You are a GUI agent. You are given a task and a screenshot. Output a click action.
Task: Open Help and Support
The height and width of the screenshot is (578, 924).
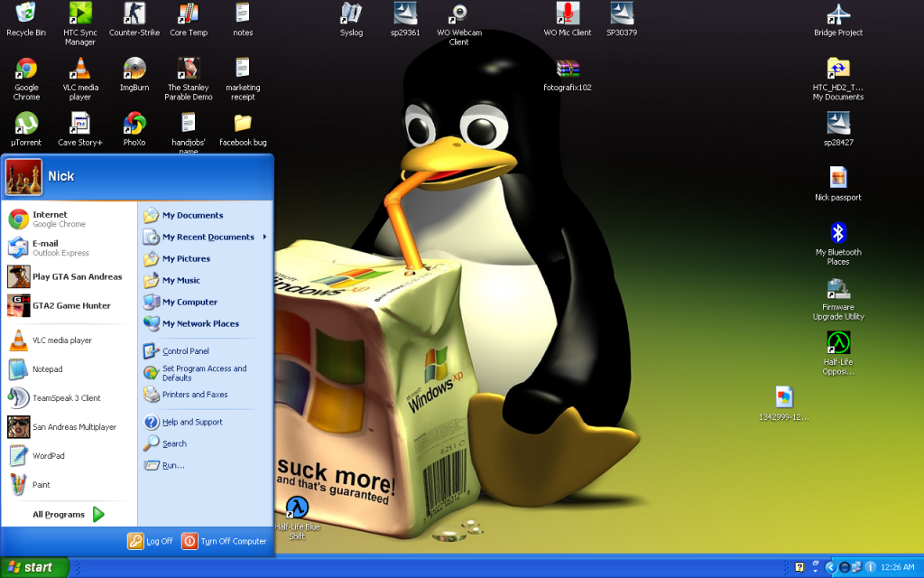[x=205, y=422]
